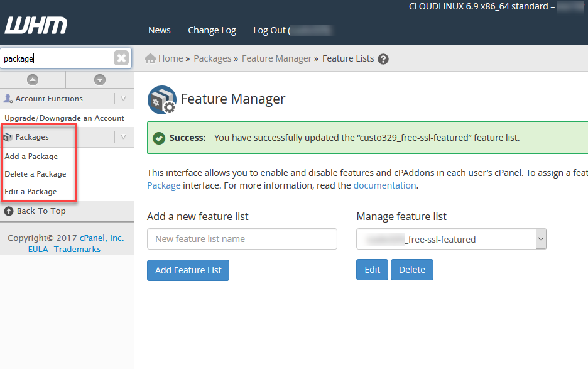588x369 pixels.
Task: Click the Add Feature List button
Action: tap(188, 270)
